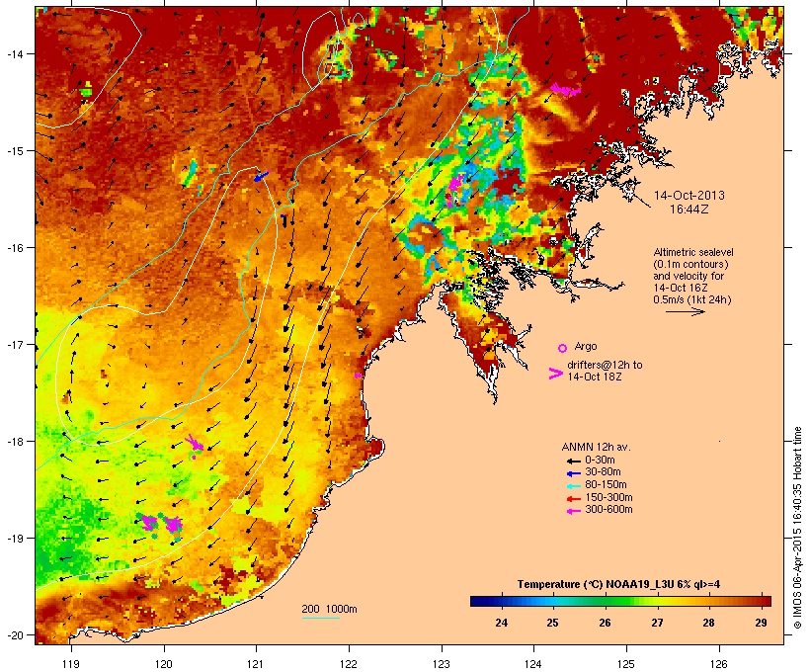The width and height of the screenshot is (810, 672).
Task: Click the magenta Argo circle legend marker
Action: click(562, 348)
